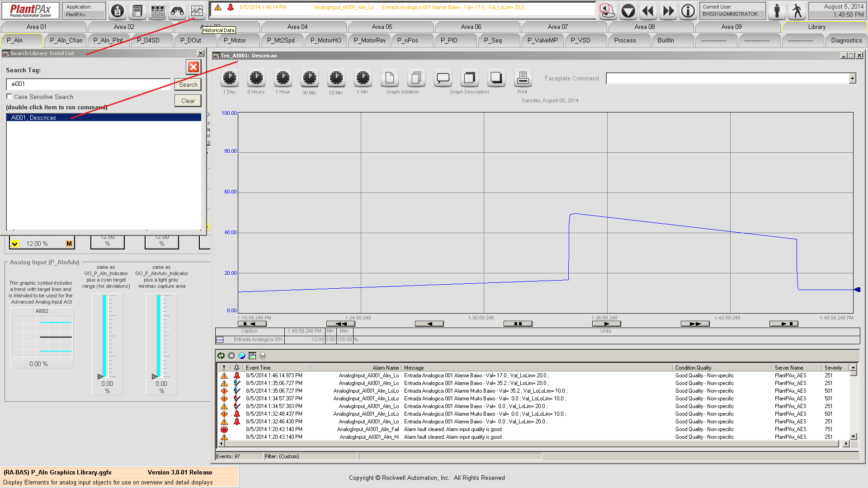The image size is (868, 488).
Task: Open the information icon
Action: point(688,11)
